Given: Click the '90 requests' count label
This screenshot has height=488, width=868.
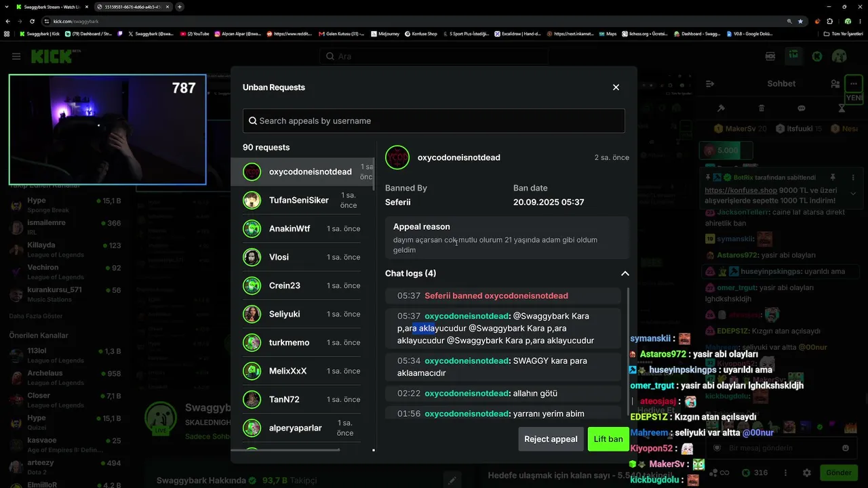Looking at the screenshot, I should tap(266, 148).
